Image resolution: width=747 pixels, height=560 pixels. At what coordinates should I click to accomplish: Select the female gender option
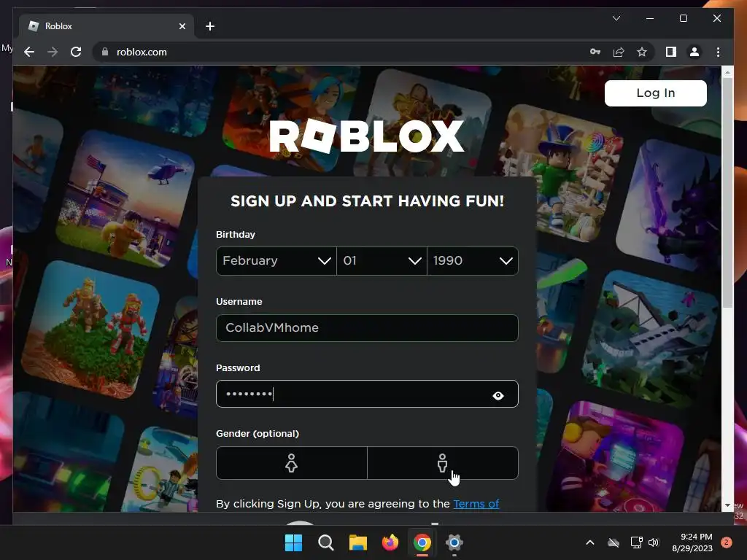292,463
